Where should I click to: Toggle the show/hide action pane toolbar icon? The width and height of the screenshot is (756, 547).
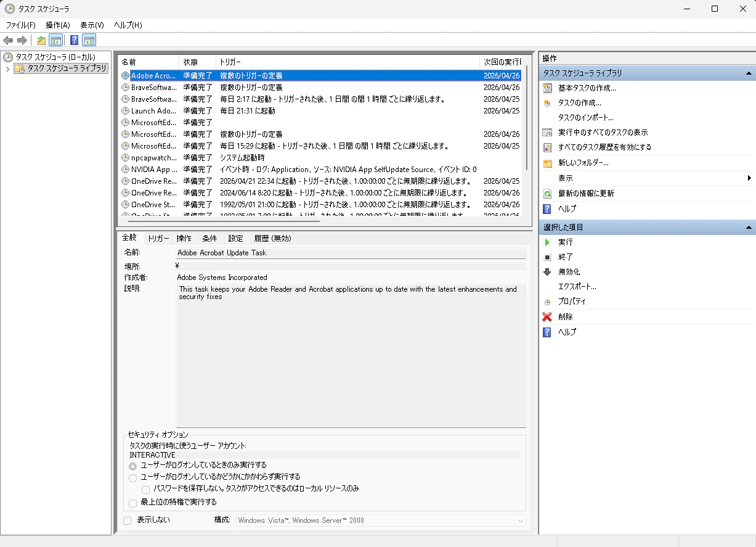tap(89, 41)
